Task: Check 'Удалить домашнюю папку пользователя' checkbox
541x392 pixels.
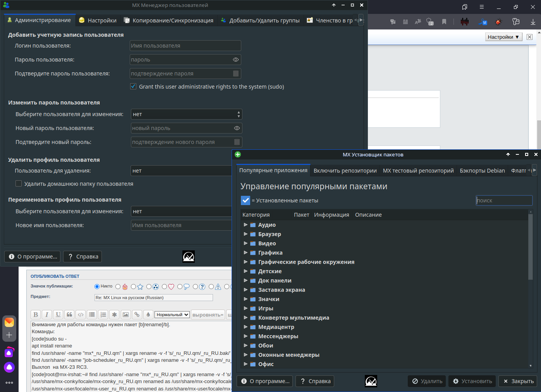Action: coord(18,183)
